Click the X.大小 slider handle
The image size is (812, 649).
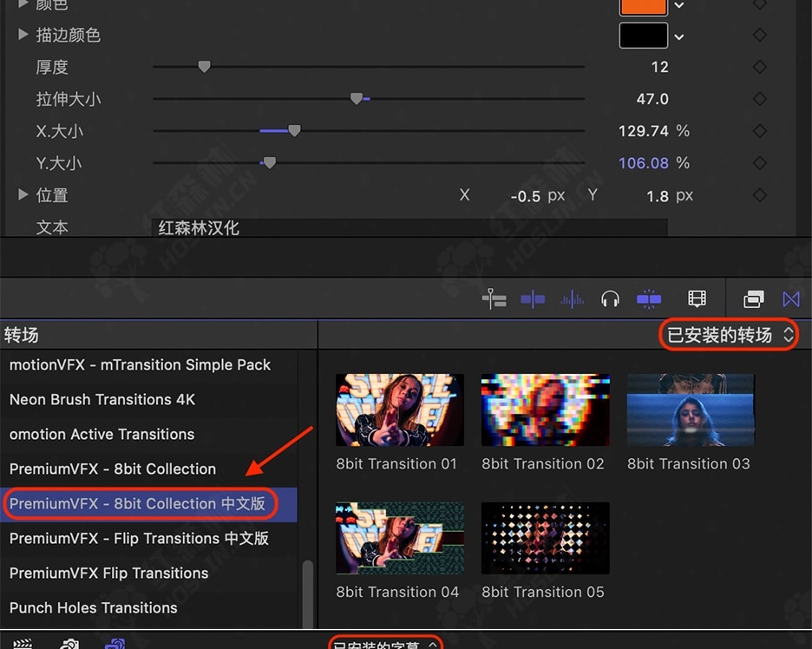294,130
